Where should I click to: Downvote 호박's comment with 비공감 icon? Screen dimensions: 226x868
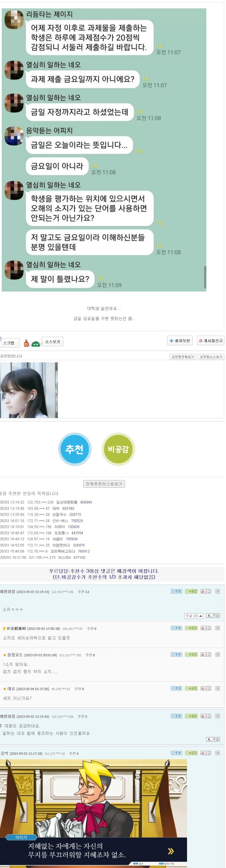[x=191, y=753]
